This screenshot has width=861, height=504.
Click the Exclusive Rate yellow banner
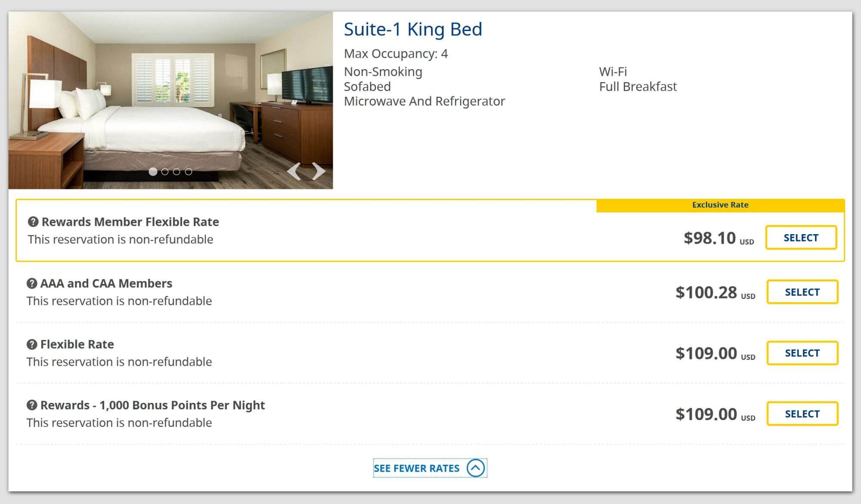pyautogui.click(x=720, y=205)
